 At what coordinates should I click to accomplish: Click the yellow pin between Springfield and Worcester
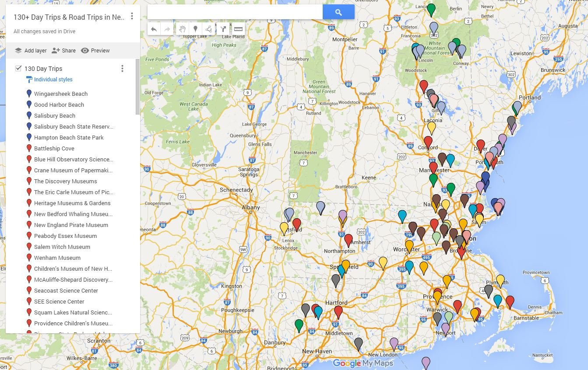[x=383, y=263]
